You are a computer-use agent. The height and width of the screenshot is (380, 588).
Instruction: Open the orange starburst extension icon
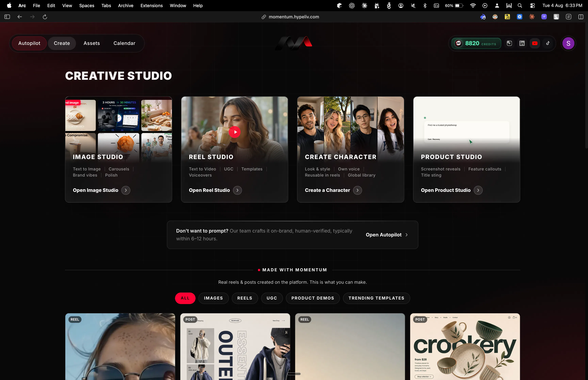[x=532, y=17]
